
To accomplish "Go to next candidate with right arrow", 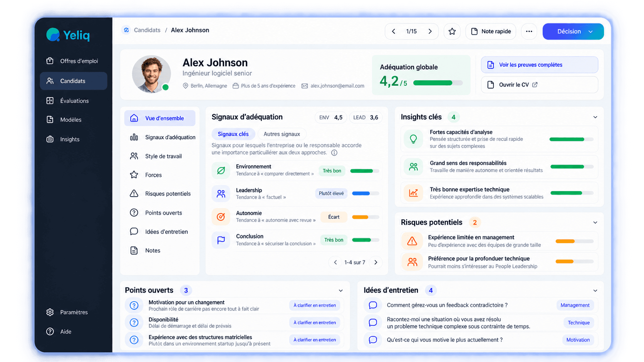I will [x=430, y=32].
